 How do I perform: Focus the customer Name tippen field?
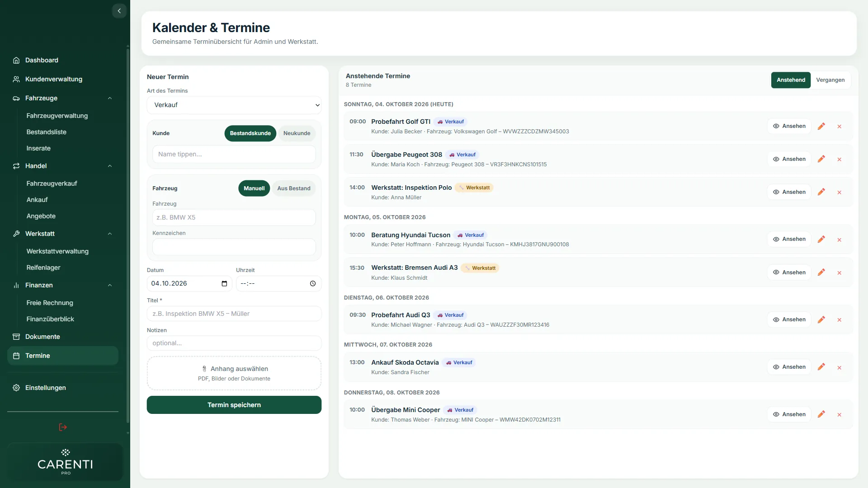click(x=234, y=154)
